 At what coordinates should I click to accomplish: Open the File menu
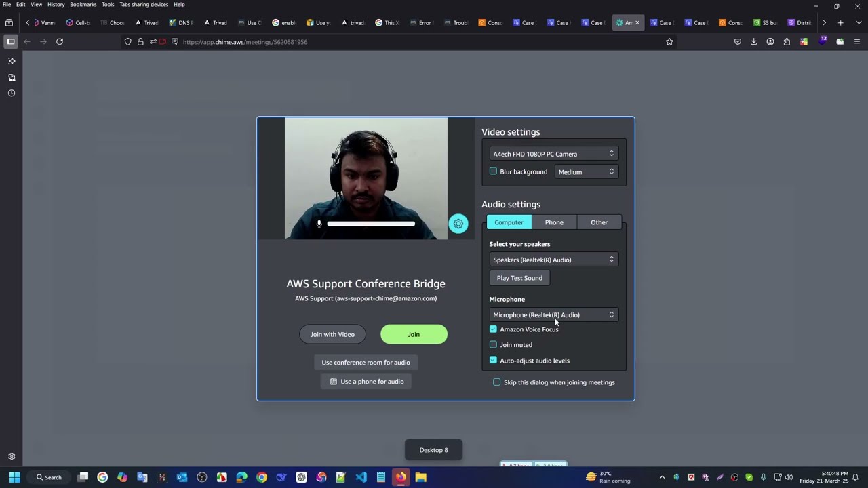tap(7, 5)
